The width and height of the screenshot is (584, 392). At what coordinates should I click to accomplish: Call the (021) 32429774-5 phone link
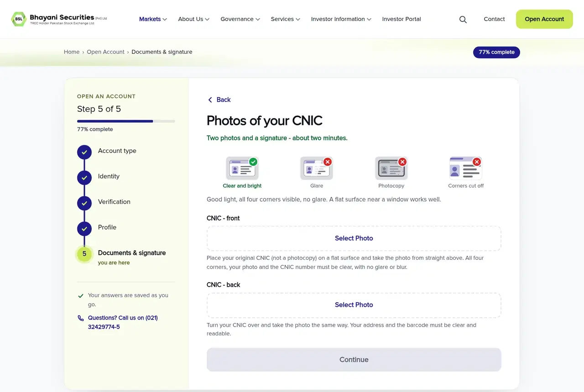click(x=123, y=322)
